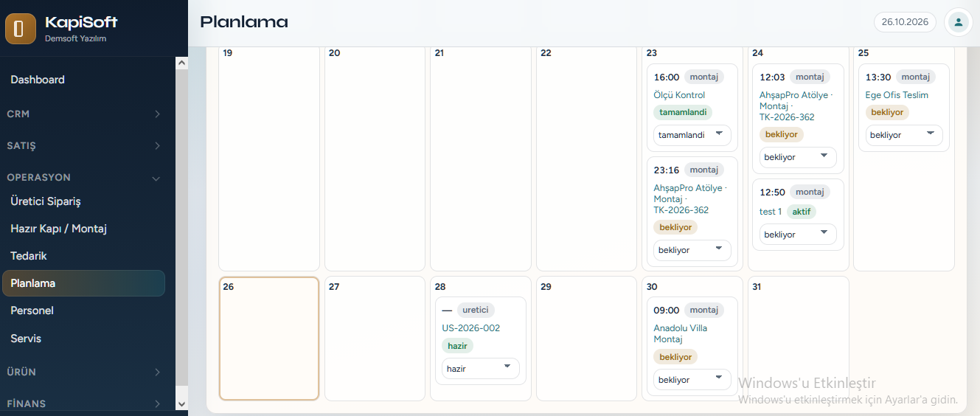
Task: Open status dropdown for test 1 event
Action: tap(798, 235)
